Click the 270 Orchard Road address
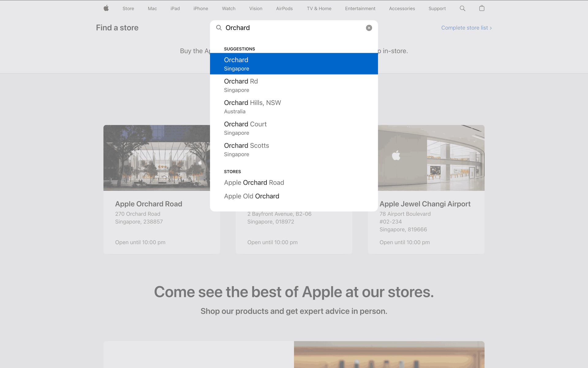This screenshot has height=368, width=588. click(138, 214)
